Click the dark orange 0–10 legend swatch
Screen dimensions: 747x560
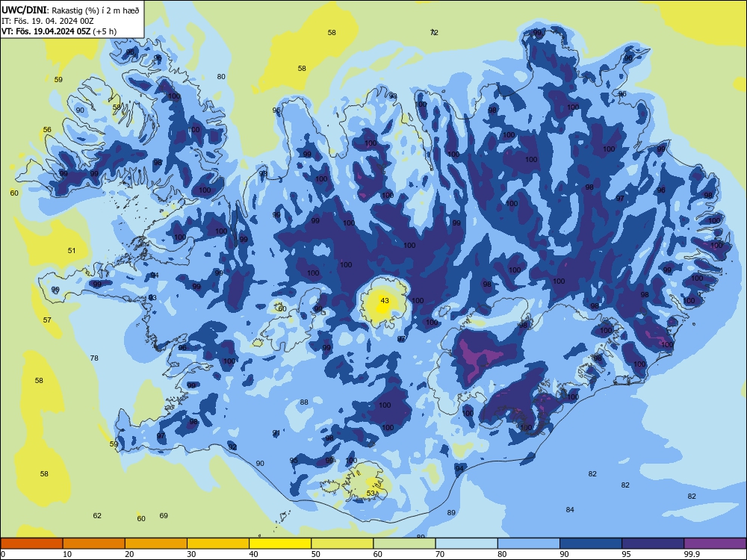pos(32,544)
